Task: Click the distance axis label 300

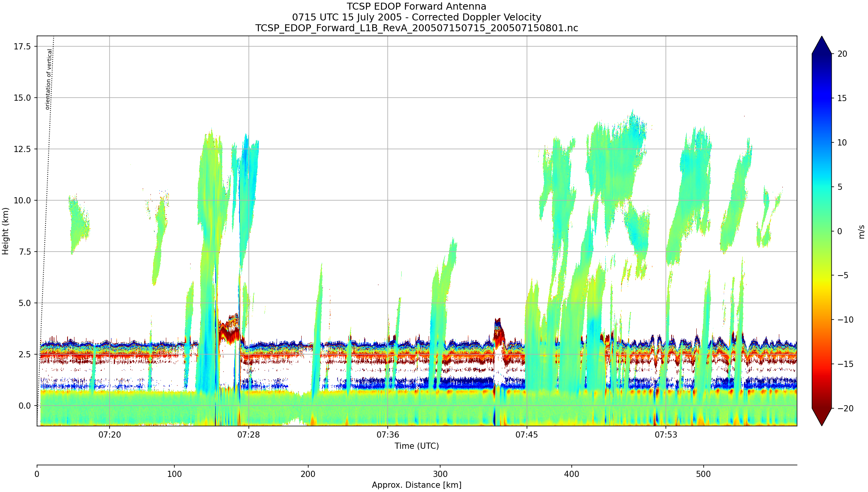Action: point(440,474)
